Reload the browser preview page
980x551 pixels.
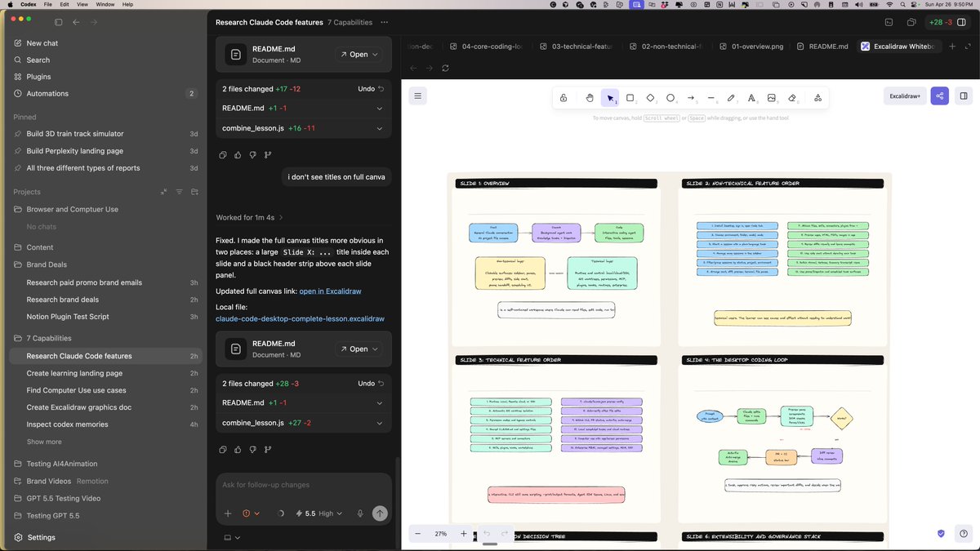coord(445,68)
